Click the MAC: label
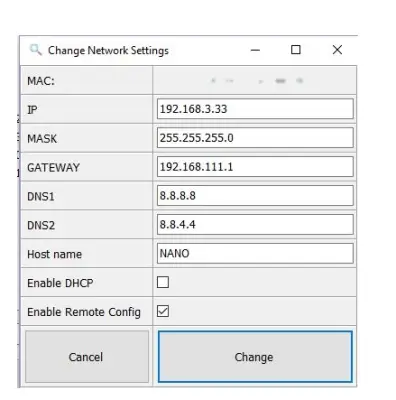This screenshot has height=400, width=396. (x=41, y=81)
